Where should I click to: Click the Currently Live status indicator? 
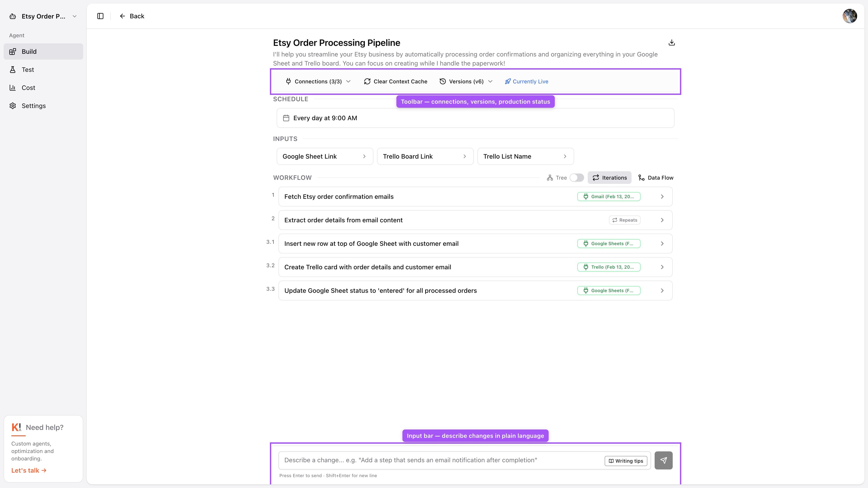526,81
